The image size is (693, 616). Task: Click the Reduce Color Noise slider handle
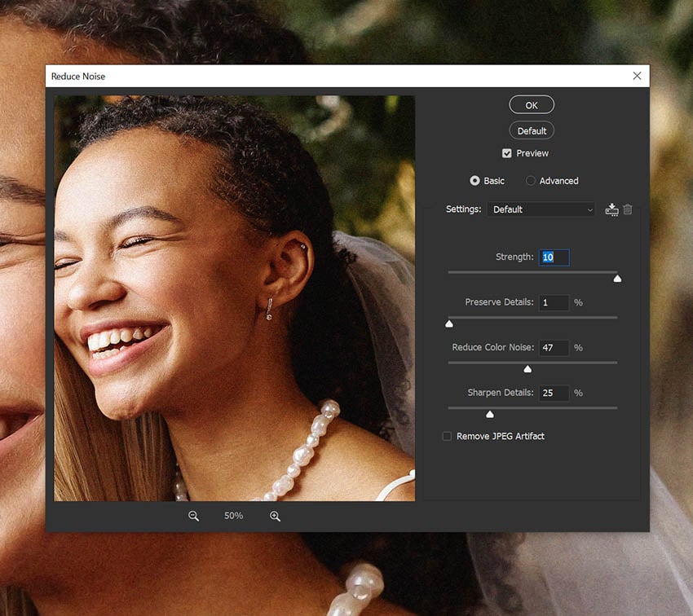(x=527, y=369)
